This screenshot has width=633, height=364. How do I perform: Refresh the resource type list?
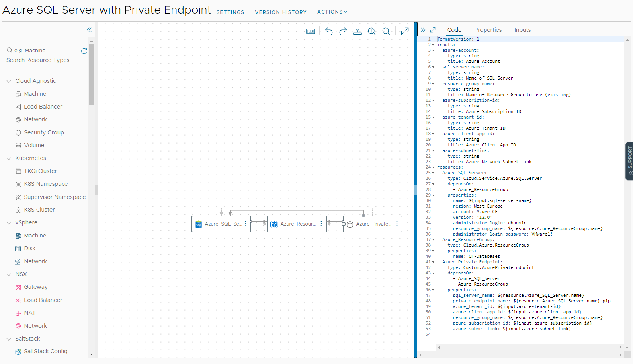[x=84, y=51]
